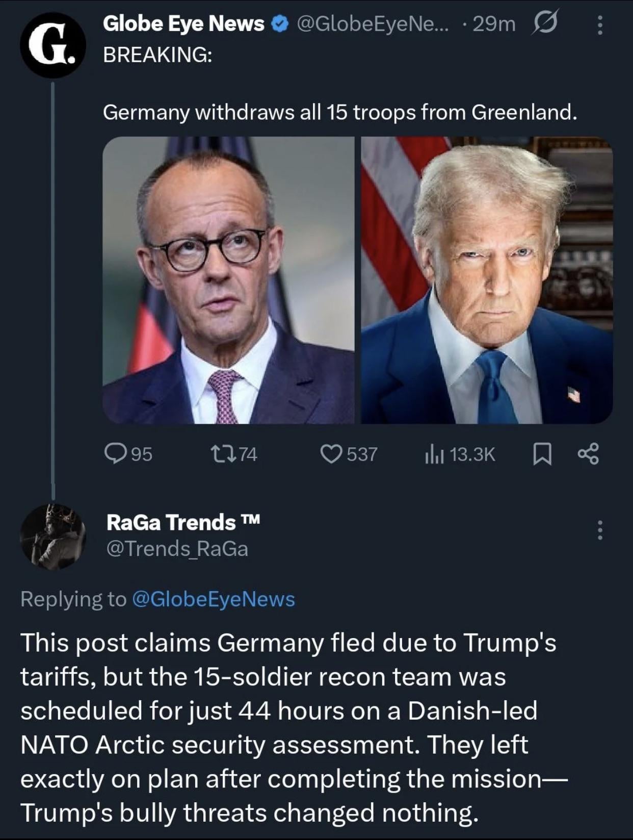Repost the Globe Eye News tweet
This screenshot has height=840, width=633.
tap(233, 453)
